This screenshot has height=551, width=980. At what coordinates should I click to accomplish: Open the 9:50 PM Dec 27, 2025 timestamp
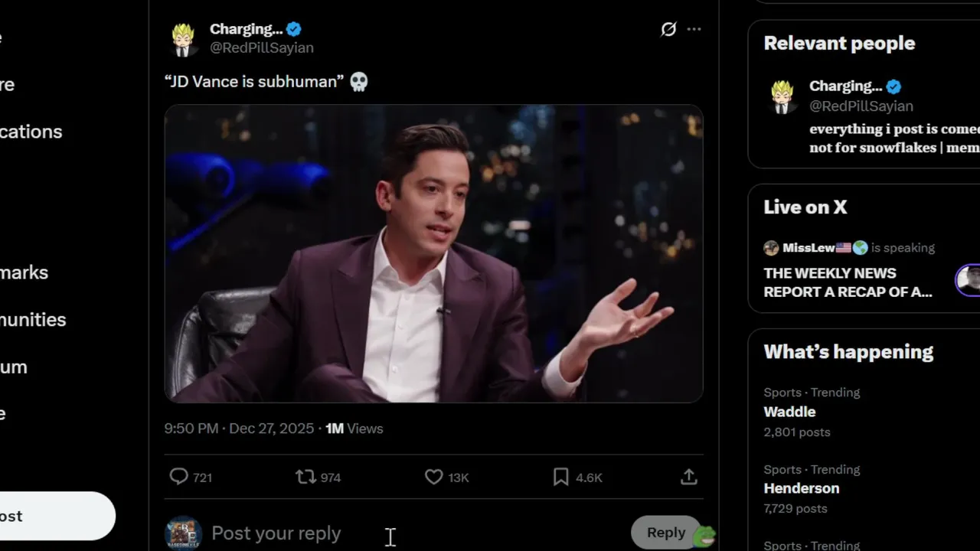click(x=239, y=429)
